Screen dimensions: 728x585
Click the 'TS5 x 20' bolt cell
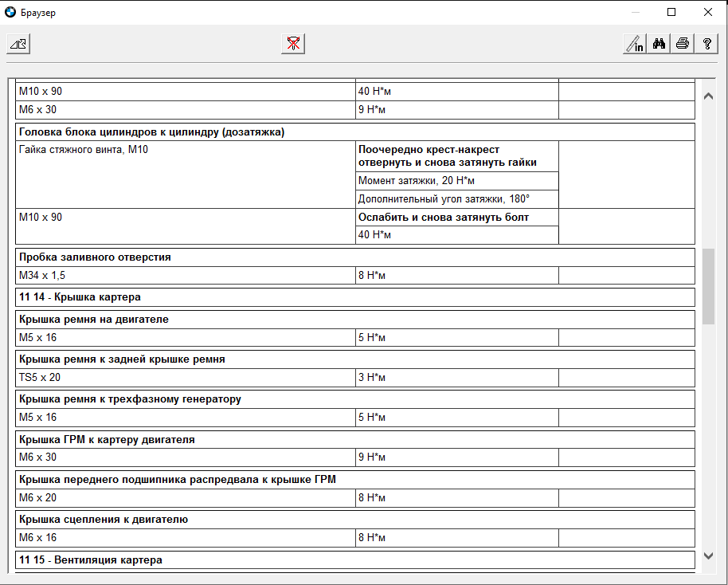[x=40, y=377]
